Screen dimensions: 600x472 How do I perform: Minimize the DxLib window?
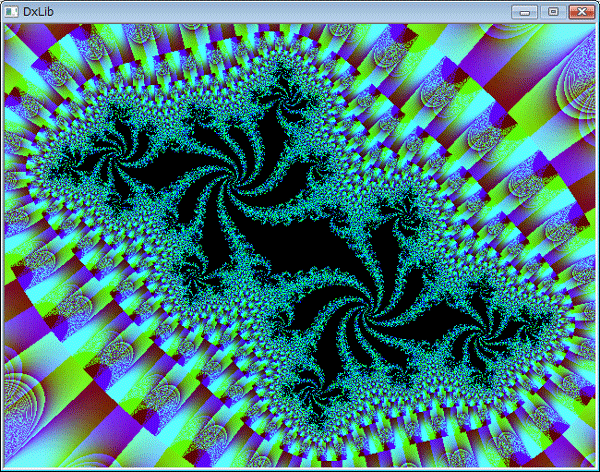point(525,12)
